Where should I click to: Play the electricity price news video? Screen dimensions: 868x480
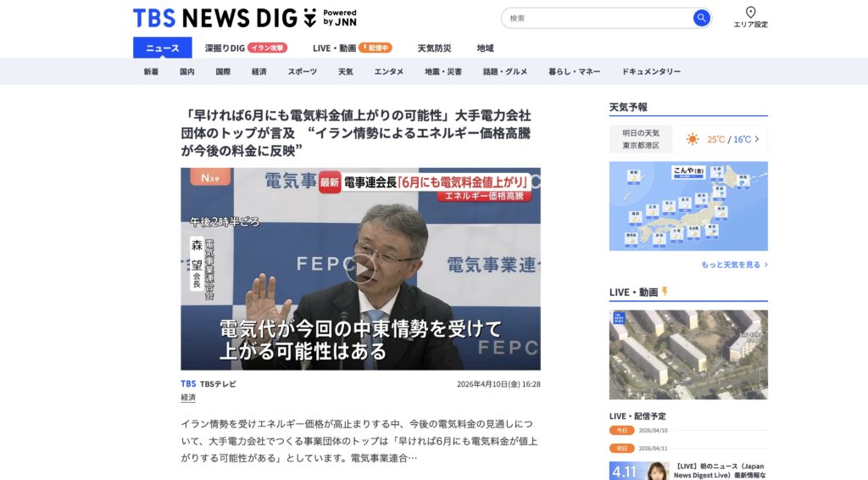[360, 269]
